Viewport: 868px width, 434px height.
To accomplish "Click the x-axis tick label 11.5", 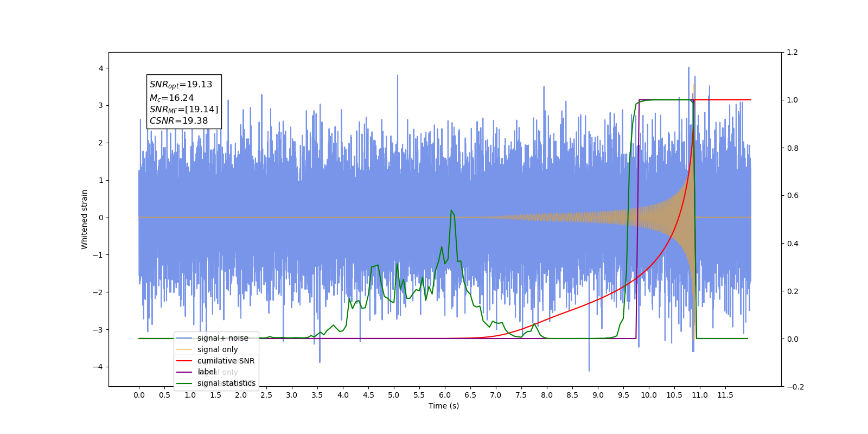I will pos(725,395).
